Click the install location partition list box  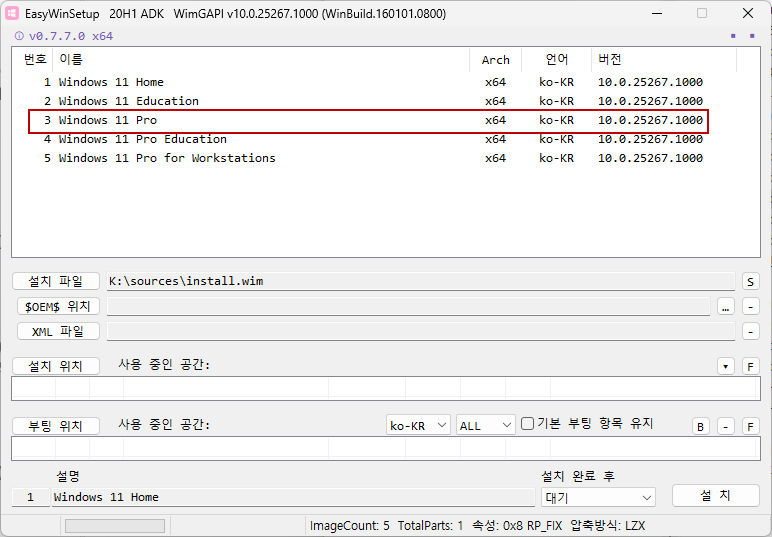(386, 388)
